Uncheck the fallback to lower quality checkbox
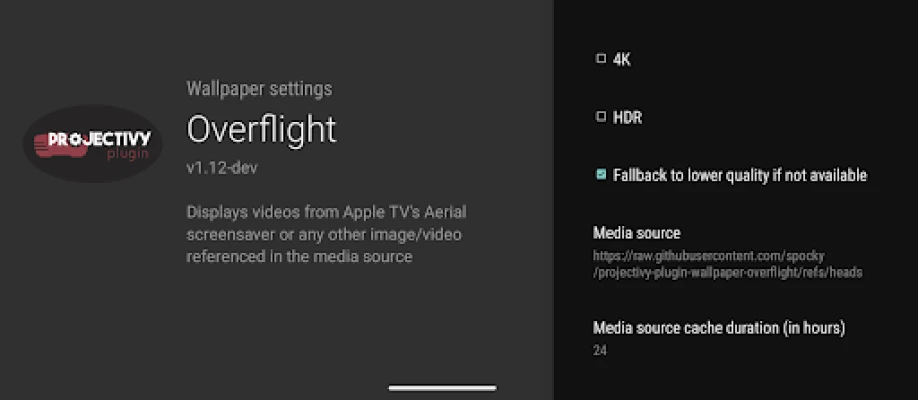 pos(601,175)
